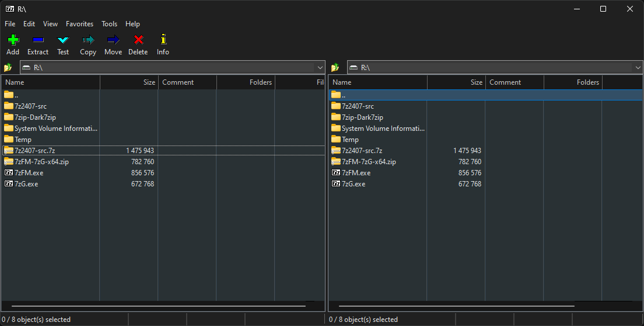Open the File menu
The height and width of the screenshot is (326, 644).
(x=10, y=24)
